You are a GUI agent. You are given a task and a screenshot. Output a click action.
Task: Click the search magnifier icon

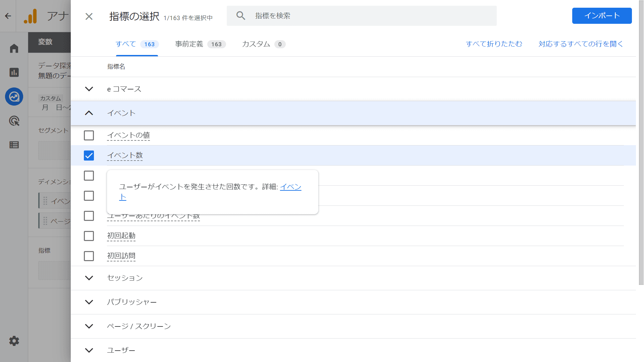(241, 15)
